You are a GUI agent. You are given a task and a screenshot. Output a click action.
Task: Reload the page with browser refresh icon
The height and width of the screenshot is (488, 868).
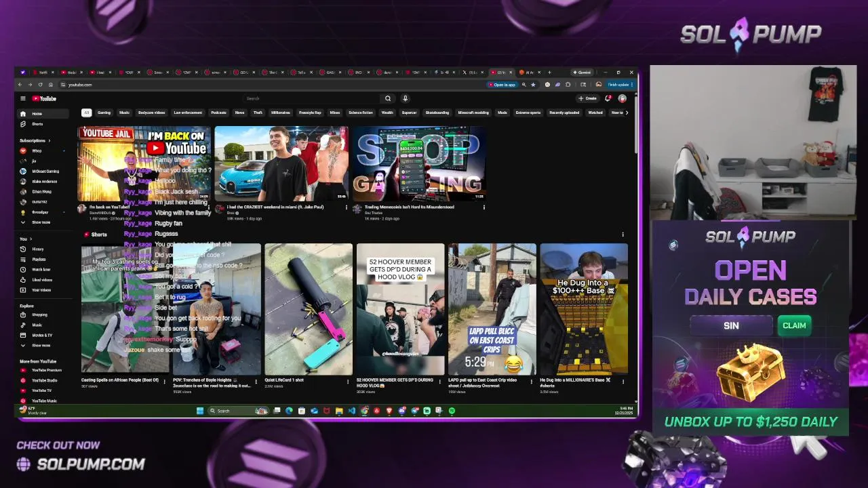tap(40, 85)
